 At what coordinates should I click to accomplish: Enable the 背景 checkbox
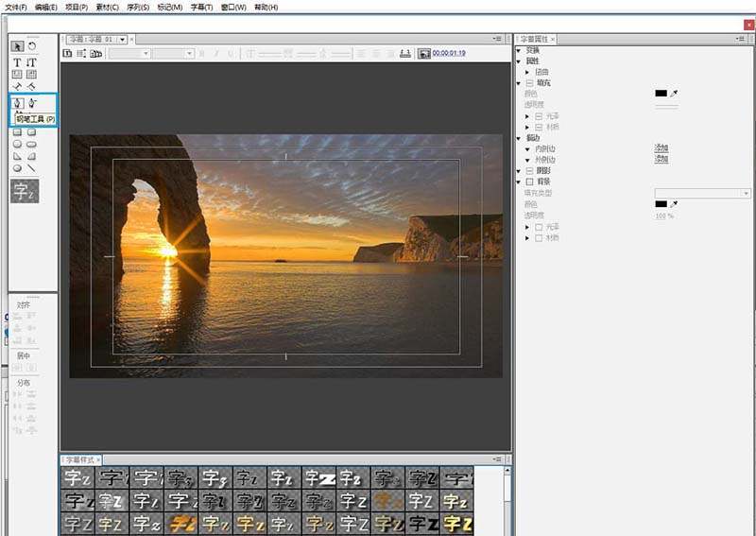(x=529, y=182)
